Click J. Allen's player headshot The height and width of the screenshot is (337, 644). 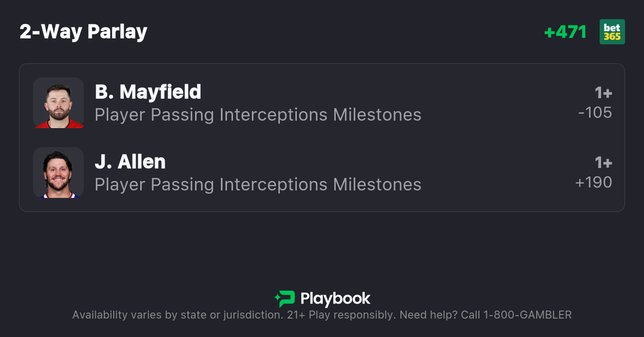pos(58,172)
